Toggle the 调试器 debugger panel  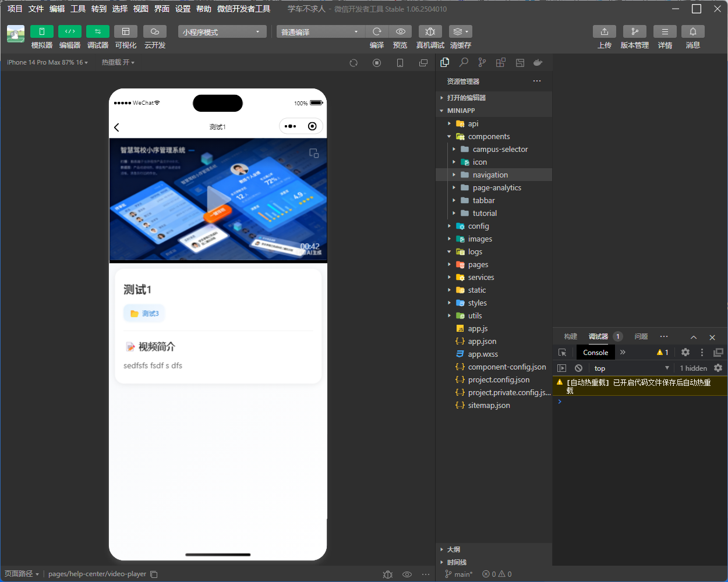tap(98, 31)
